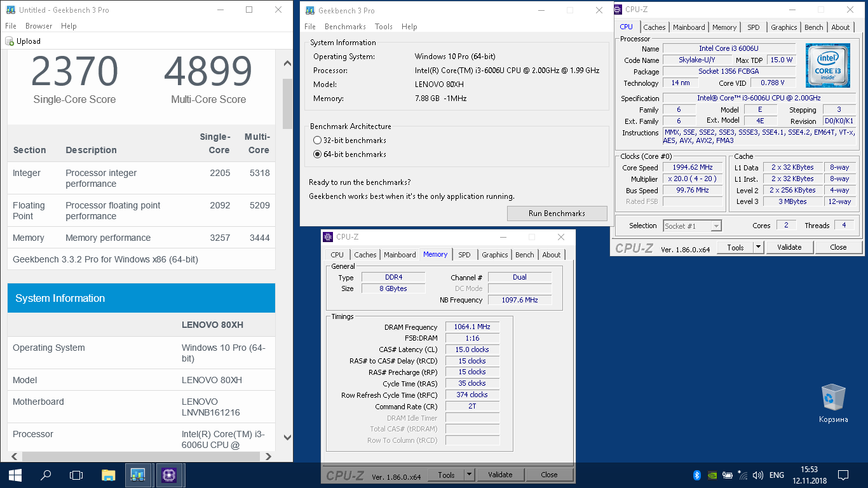Open Help menu in Geekbench results window
This screenshot has height=488, width=868.
point(69,26)
